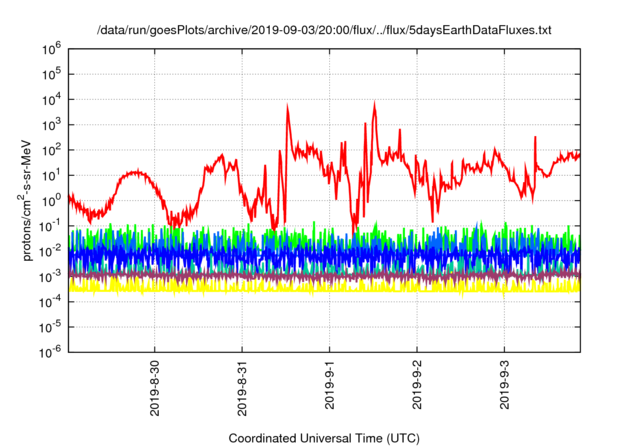
Task: Select the 10^0 y-axis label
Action: click(51, 202)
